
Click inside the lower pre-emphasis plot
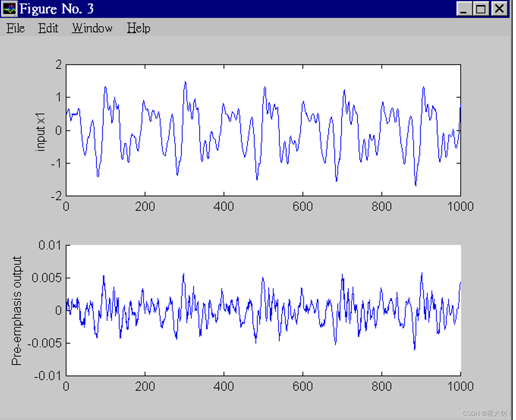[x=263, y=310]
